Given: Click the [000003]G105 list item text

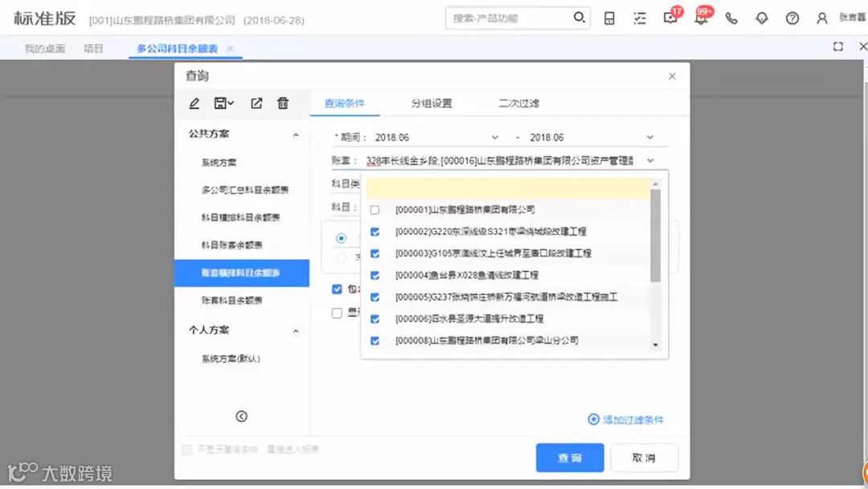Looking at the screenshot, I should pos(493,253).
